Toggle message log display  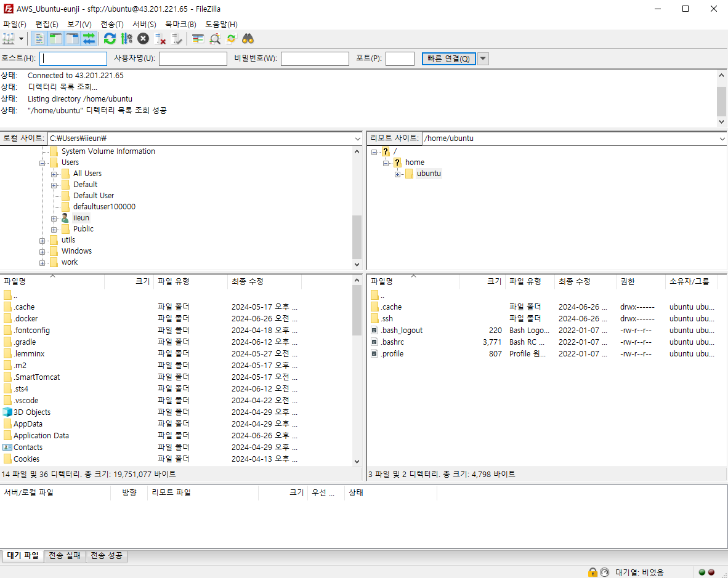tap(39, 39)
